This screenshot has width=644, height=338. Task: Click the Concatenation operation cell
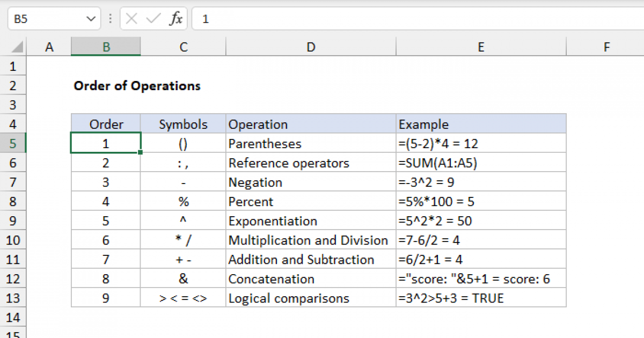click(x=311, y=279)
